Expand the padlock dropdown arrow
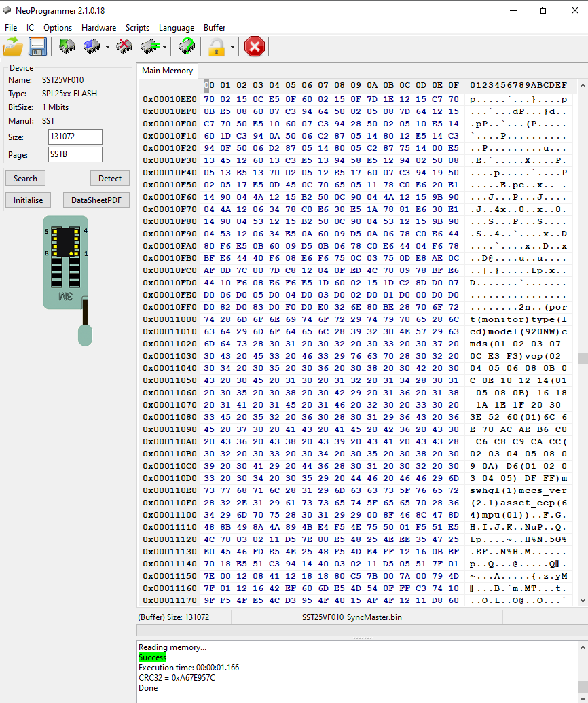The image size is (588, 703). coord(232,47)
